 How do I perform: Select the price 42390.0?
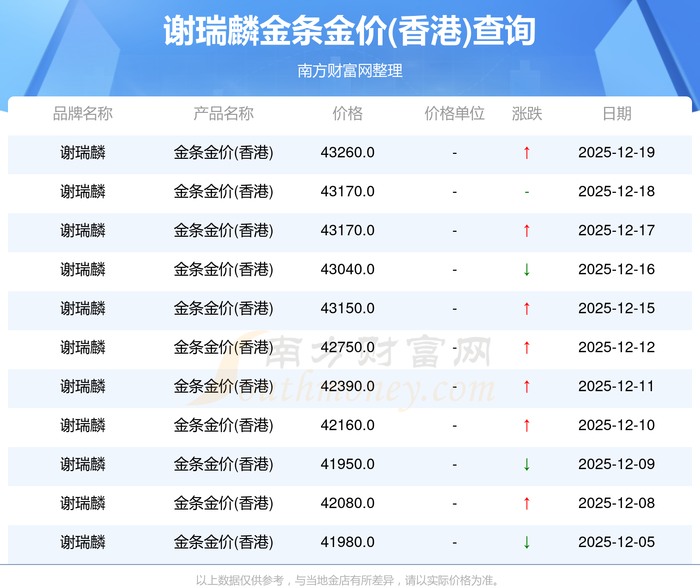click(x=347, y=386)
